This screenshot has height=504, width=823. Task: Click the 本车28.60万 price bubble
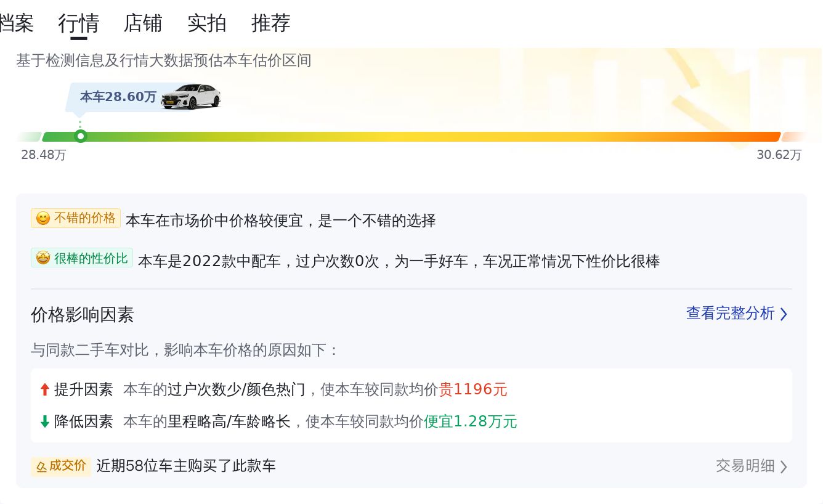[x=118, y=97]
